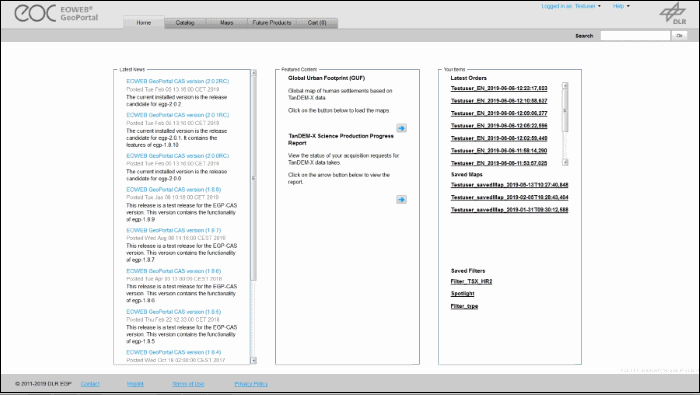
Task: Open CAS version news posted Tue Apr
Action: pos(173,271)
